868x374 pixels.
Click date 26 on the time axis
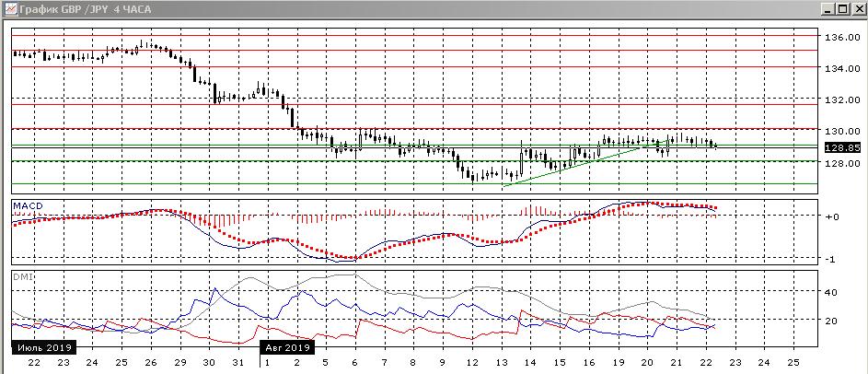pyautogui.click(x=150, y=363)
